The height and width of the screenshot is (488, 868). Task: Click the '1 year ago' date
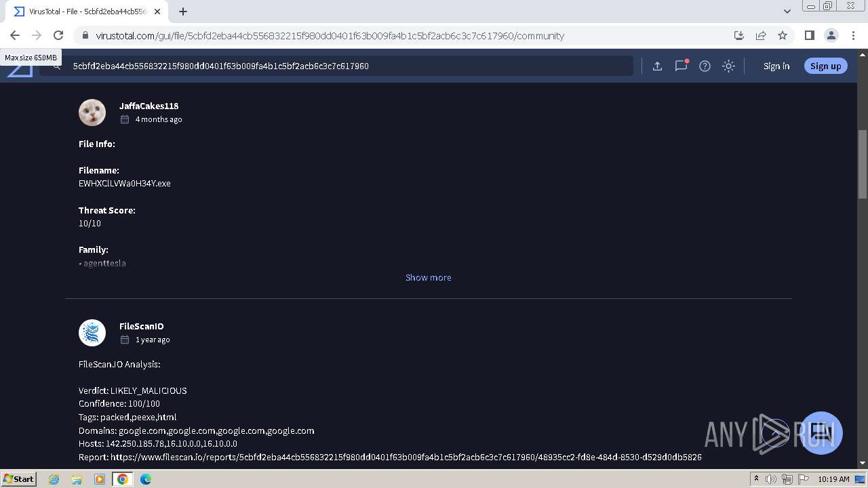[x=153, y=340]
